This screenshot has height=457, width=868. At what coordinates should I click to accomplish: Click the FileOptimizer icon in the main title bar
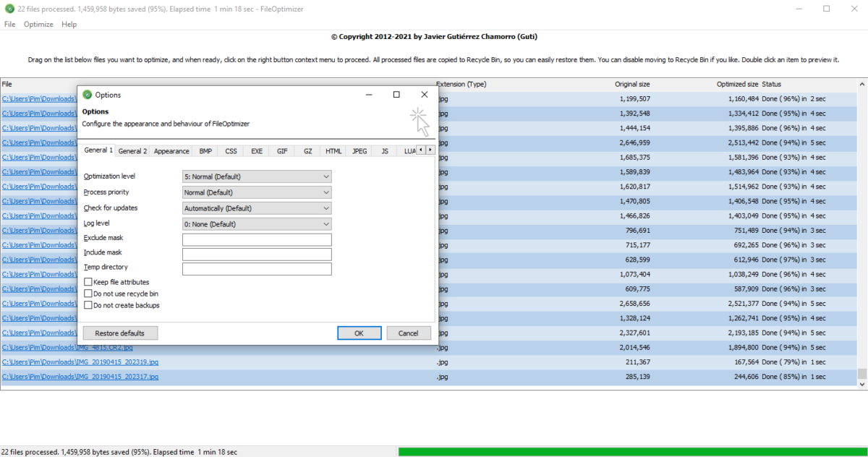coord(9,9)
